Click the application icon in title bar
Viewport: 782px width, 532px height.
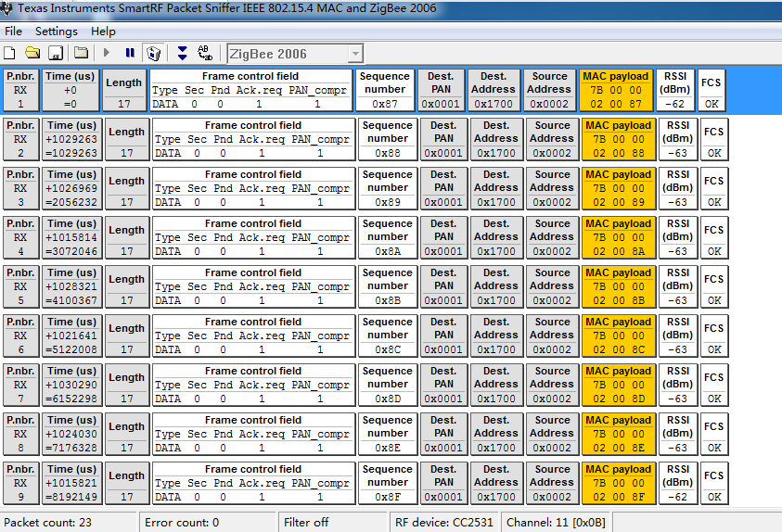click(6, 8)
